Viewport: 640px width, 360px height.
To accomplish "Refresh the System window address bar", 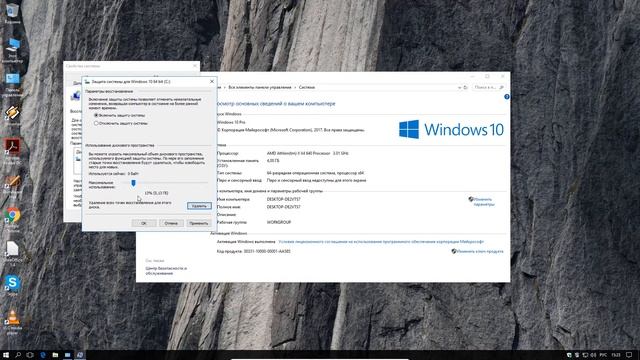I will coord(465,87).
